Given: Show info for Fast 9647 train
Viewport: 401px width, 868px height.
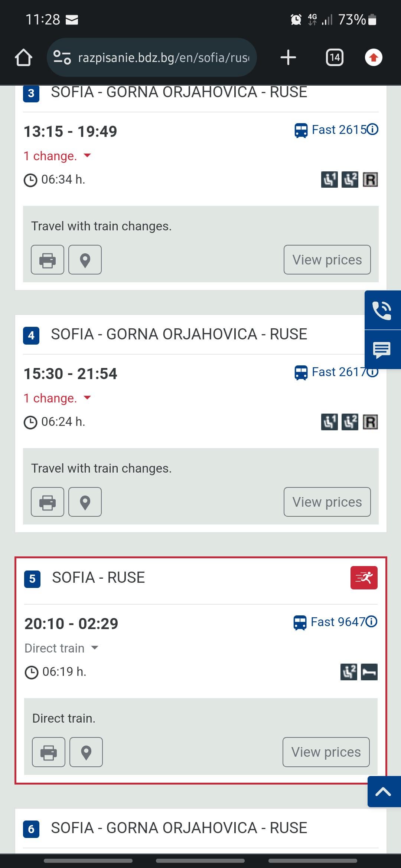Looking at the screenshot, I should coord(372,621).
